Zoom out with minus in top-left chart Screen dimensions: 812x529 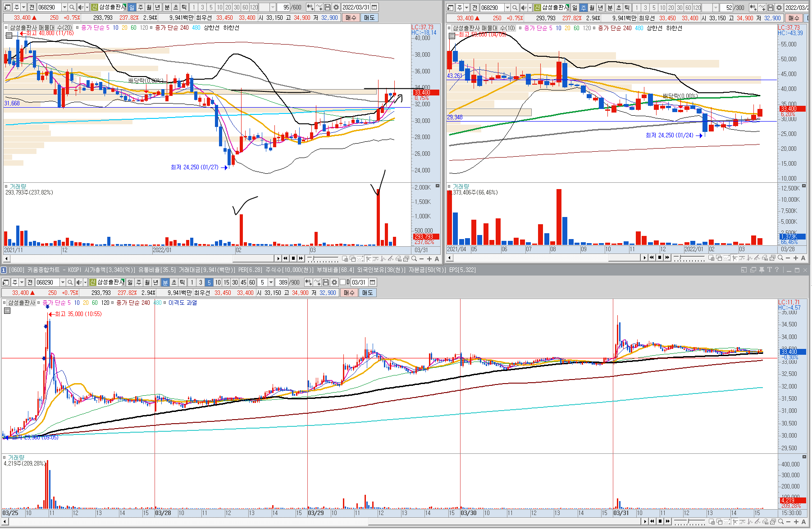421,259
